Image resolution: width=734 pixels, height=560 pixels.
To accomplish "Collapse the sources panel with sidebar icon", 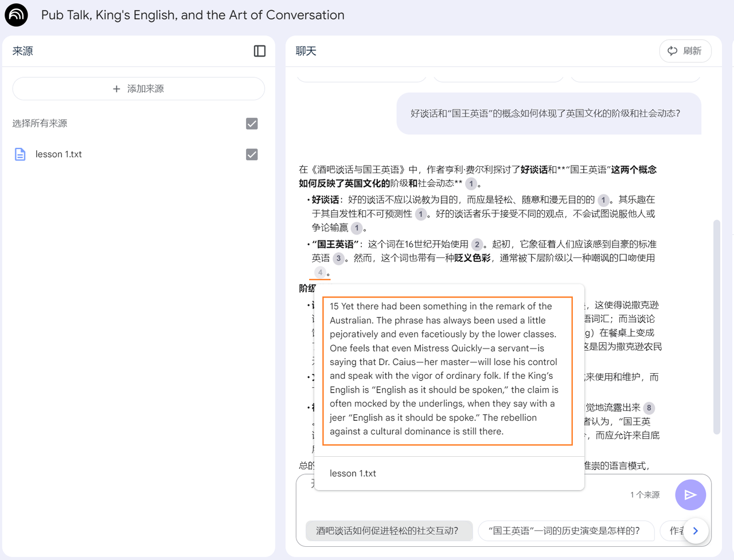I will [259, 51].
